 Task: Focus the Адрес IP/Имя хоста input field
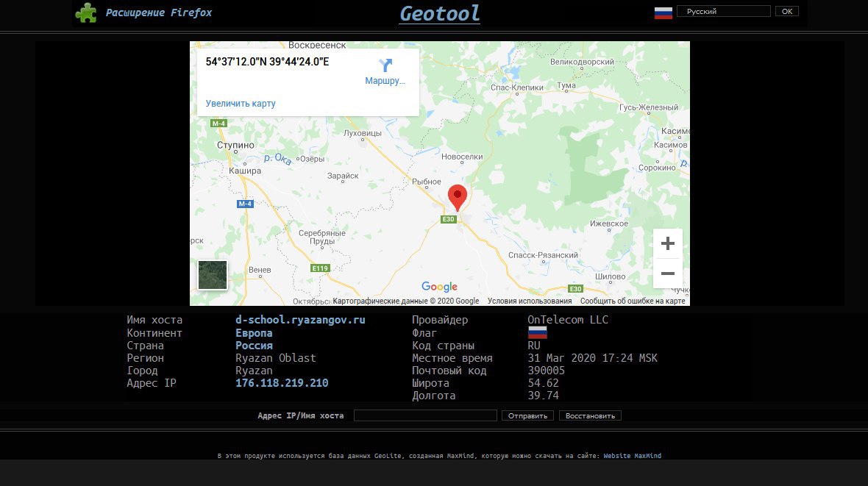click(x=425, y=415)
